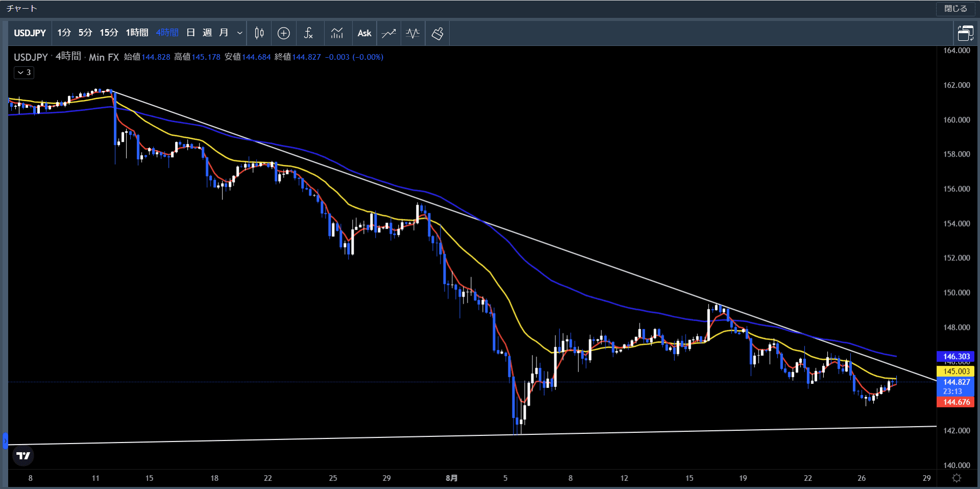980x489 pixels.
Task: Click the current price label 144.827
Action: click(955, 382)
